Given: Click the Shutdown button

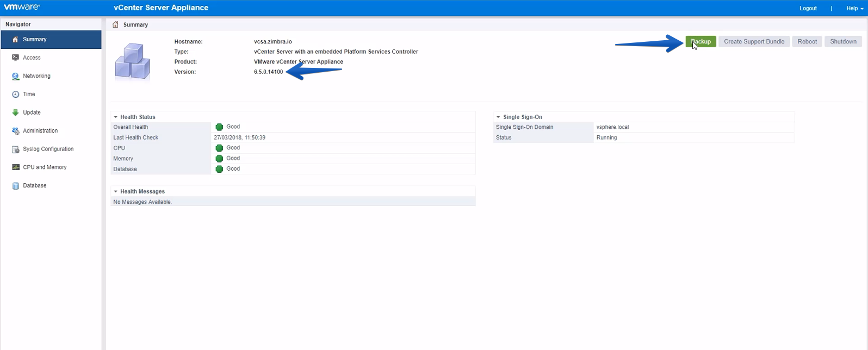Looking at the screenshot, I should point(843,41).
